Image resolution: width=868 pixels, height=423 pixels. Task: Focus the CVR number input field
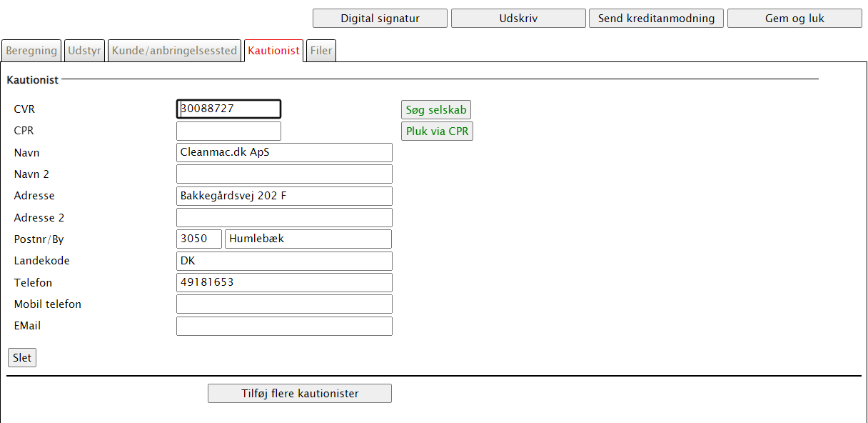[228, 109]
